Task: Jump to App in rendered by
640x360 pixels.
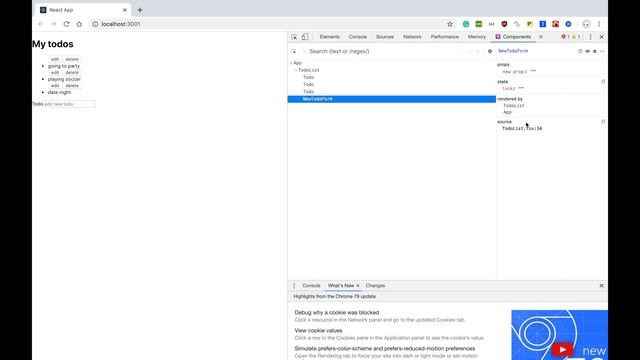Action: click(507, 112)
